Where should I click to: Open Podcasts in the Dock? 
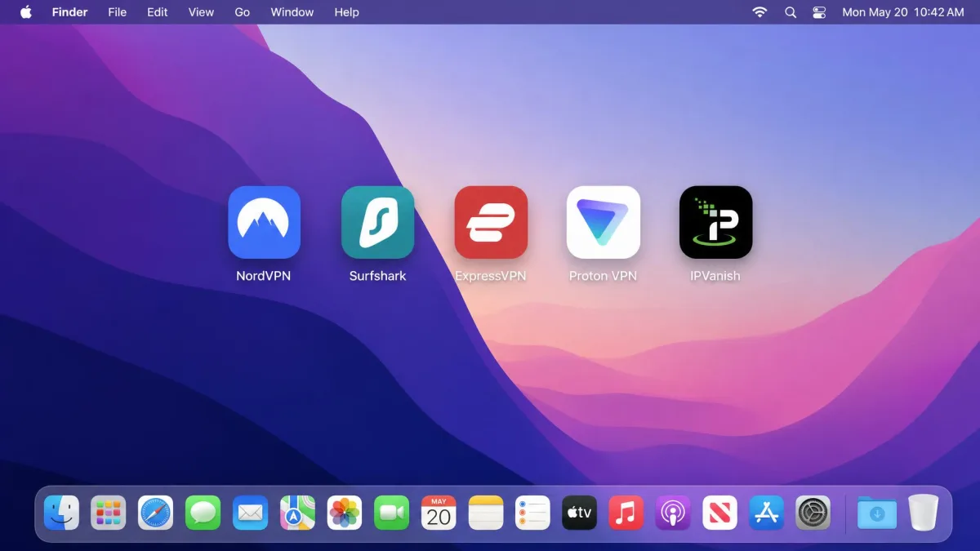[x=673, y=513]
